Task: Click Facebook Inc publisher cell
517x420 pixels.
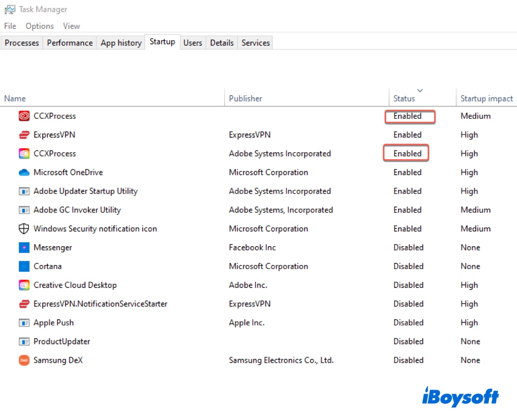Action: point(252,247)
